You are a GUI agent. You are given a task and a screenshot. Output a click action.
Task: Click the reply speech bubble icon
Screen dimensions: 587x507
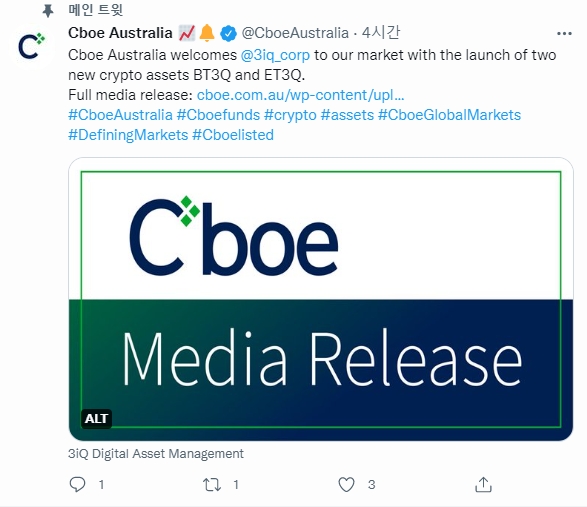[77, 484]
